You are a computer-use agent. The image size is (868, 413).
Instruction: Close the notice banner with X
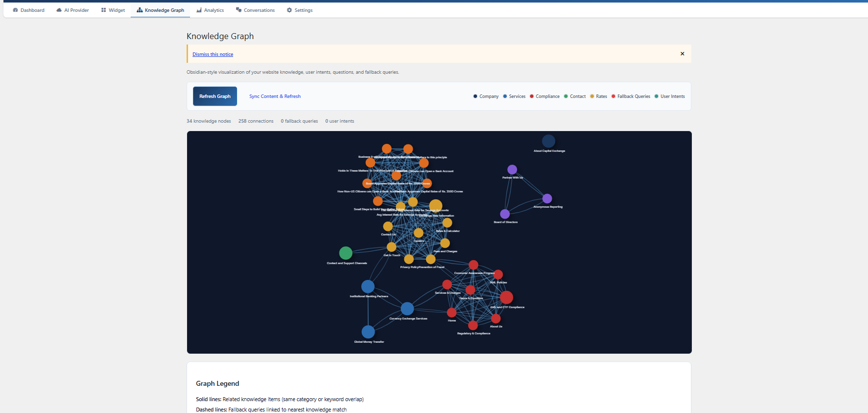tap(682, 54)
